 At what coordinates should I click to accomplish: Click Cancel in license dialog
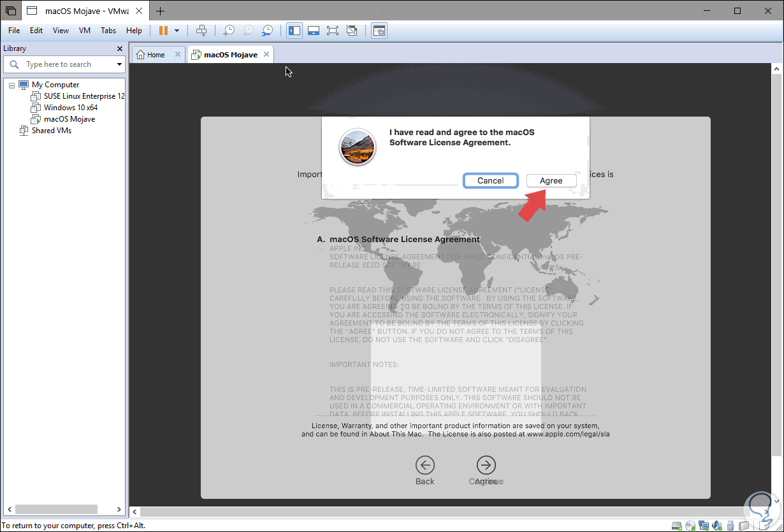pos(491,181)
